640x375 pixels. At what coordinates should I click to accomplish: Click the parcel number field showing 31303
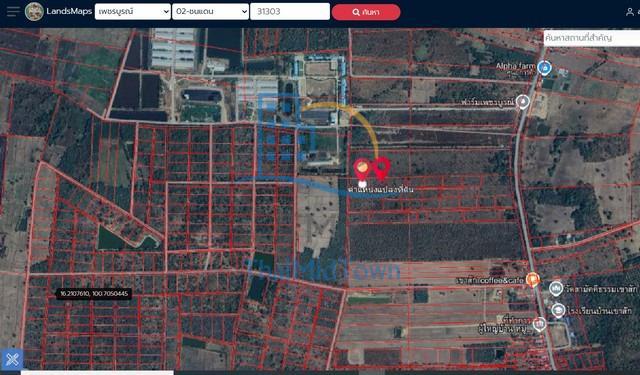(290, 11)
